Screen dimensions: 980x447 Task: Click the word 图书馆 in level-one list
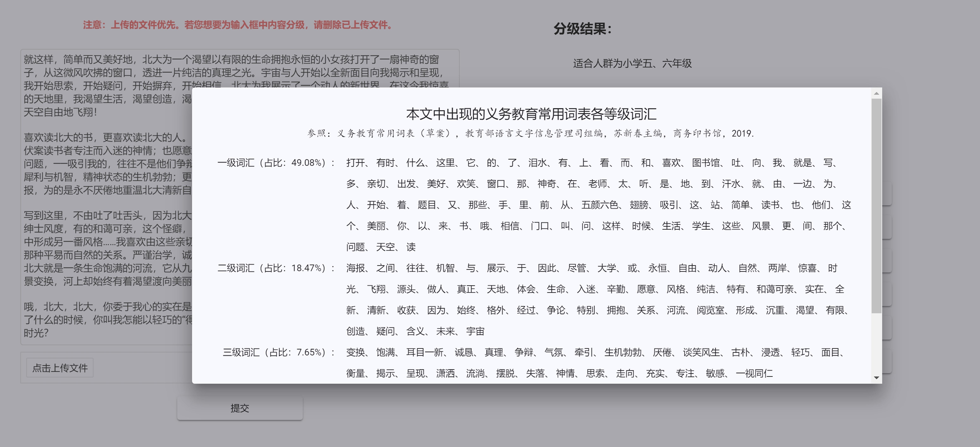706,163
